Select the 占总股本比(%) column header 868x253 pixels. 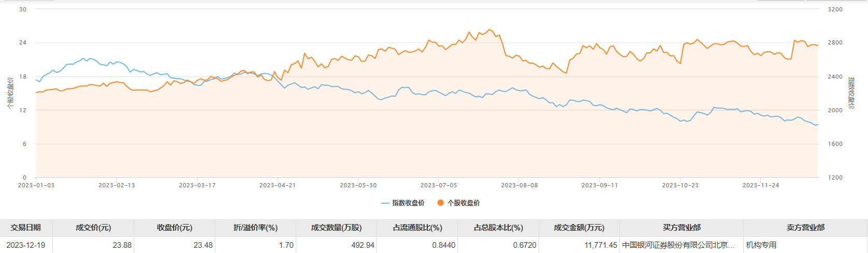tap(498, 228)
